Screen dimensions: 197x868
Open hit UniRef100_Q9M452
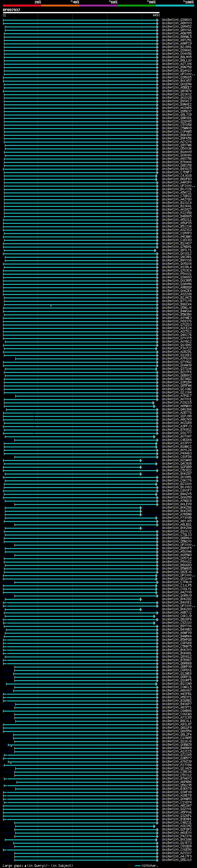tap(177, 26)
